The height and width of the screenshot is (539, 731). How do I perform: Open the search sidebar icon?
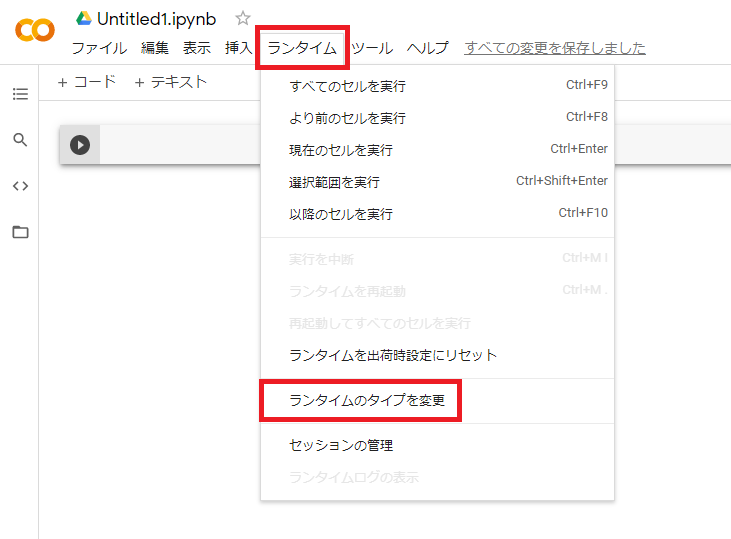(20, 139)
